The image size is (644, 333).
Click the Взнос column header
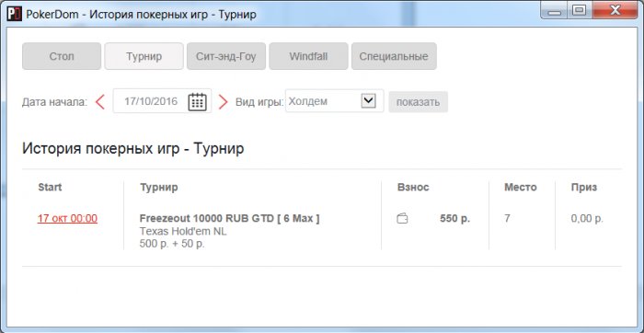413,188
